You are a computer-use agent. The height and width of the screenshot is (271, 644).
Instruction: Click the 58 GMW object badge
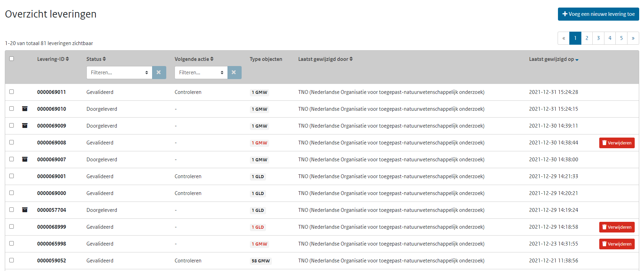coord(261,261)
